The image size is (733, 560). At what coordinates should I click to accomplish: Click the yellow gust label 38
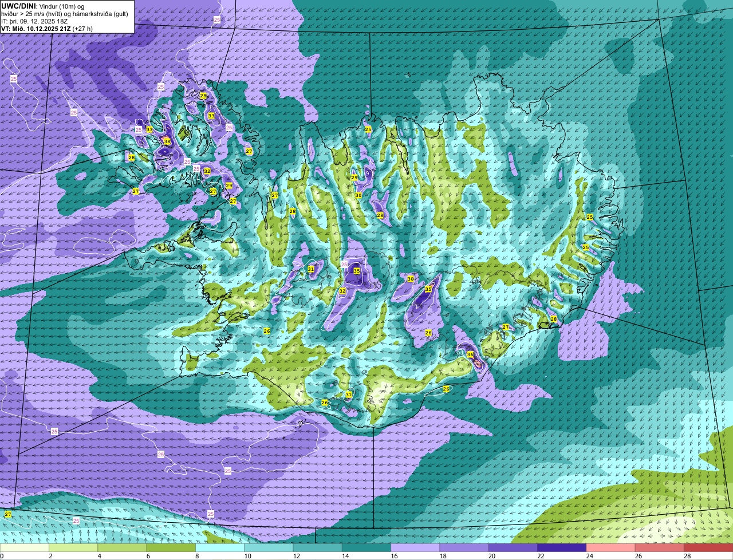(x=167, y=141)
